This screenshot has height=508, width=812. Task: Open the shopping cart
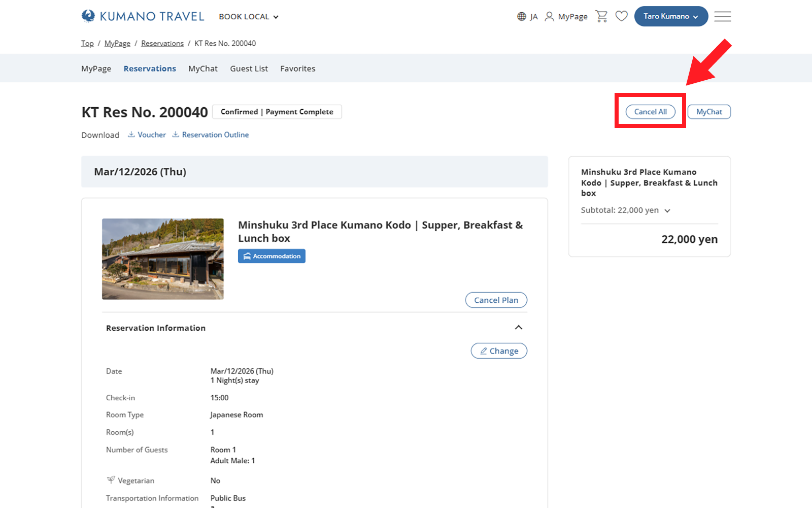point(601,16)
